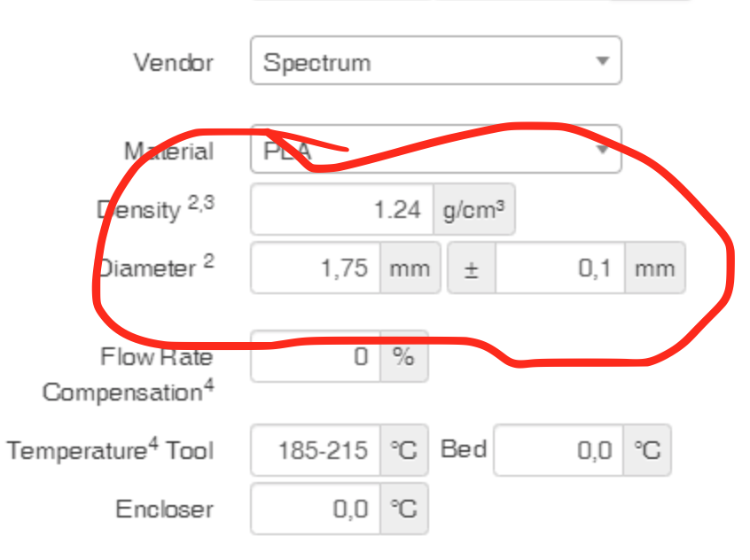Open the Material dropdown showing PLA

(x=434, y=151)
